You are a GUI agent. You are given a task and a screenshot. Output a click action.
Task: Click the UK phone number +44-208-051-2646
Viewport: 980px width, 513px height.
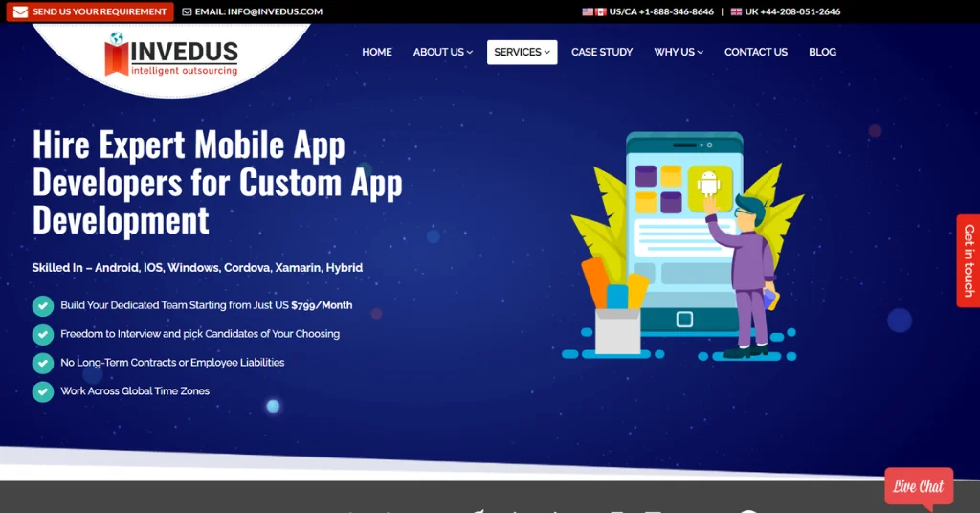point(792,12)
